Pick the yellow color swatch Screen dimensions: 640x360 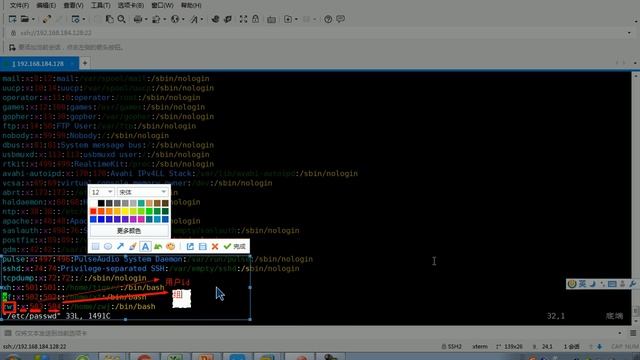point(125,211)
